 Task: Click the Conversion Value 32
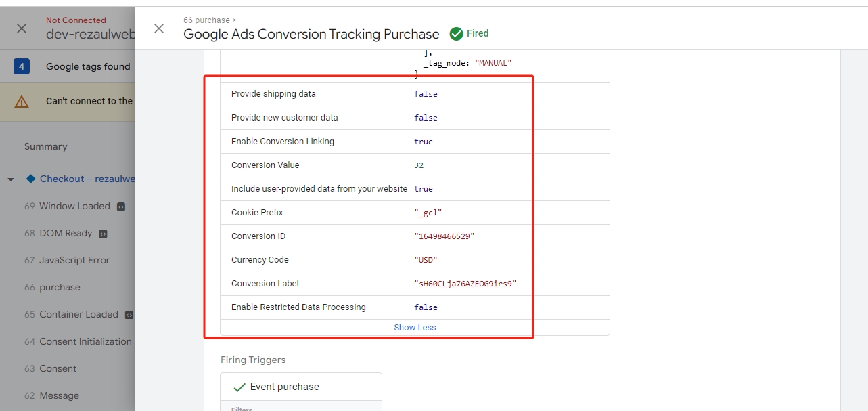click(419, 165)
